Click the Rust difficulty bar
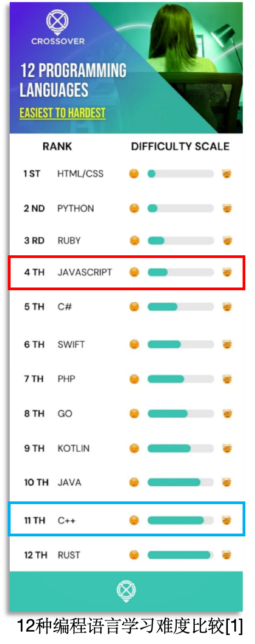The height and width of the screenshot is (644, 255). pyautogui.click(x=180, y=555)
